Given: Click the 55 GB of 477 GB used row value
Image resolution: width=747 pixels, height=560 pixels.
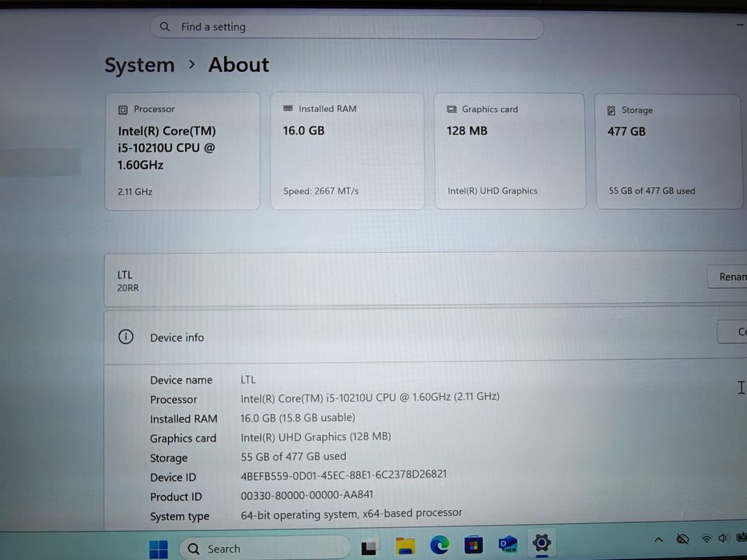Looking at the screenshot, I should pos(294,456).
